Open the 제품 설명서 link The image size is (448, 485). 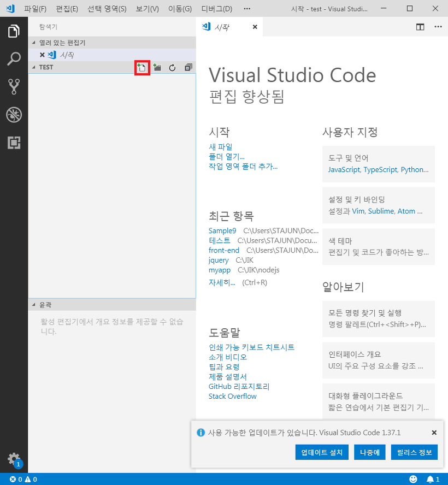click(x=228, y=377)
